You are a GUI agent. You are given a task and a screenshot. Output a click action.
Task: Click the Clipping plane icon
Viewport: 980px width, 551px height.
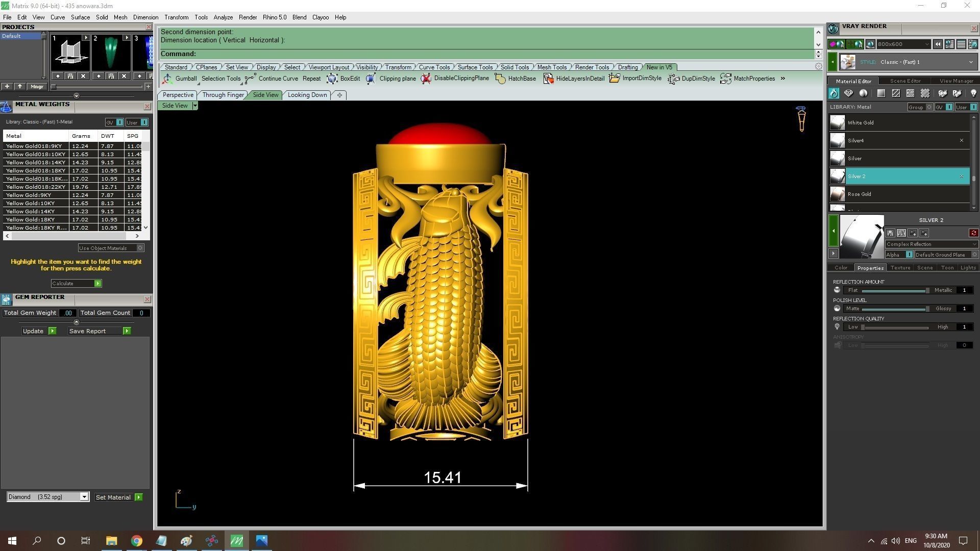371,79
